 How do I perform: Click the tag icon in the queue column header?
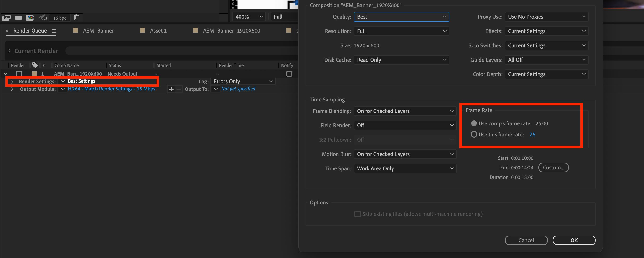point(35,65)
